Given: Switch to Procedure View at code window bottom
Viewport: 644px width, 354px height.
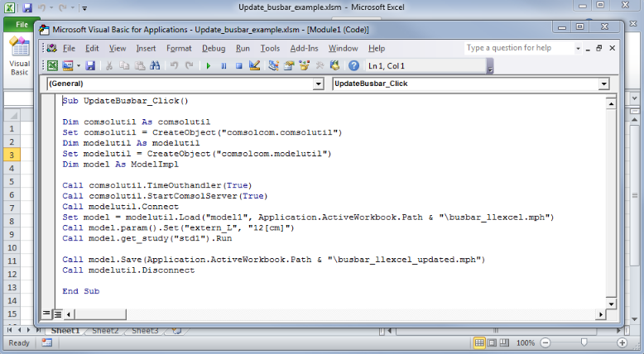Looking at the screenshot, I should click(46, 314).
